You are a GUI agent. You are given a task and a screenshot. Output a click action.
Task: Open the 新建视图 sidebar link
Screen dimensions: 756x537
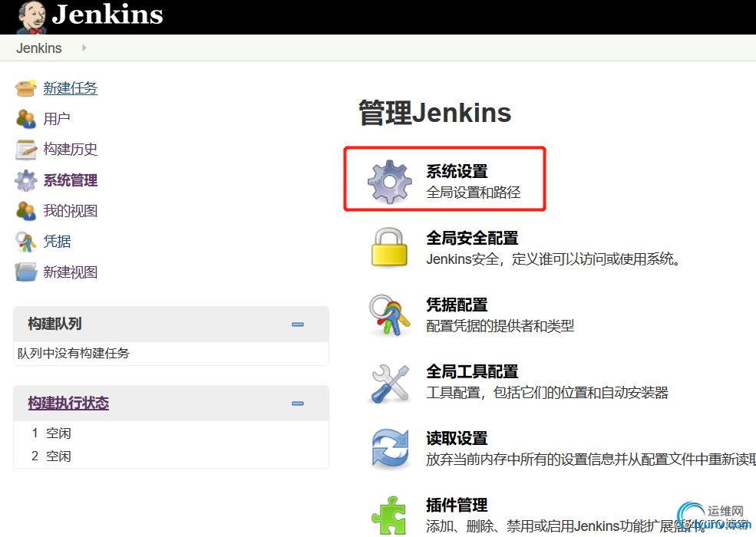coord(71,272)
